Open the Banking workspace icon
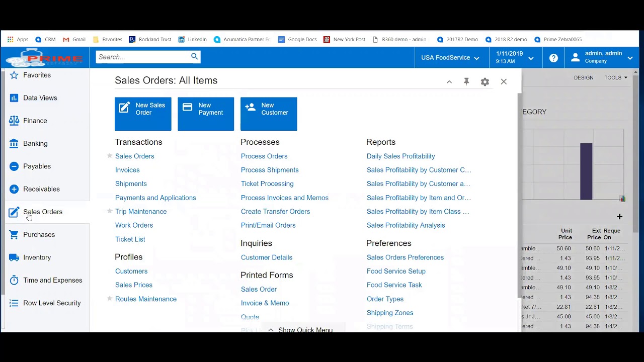Image resolution: width=644 pixels, height=362 pixels. pyautogui.click(x=14, y=143)
